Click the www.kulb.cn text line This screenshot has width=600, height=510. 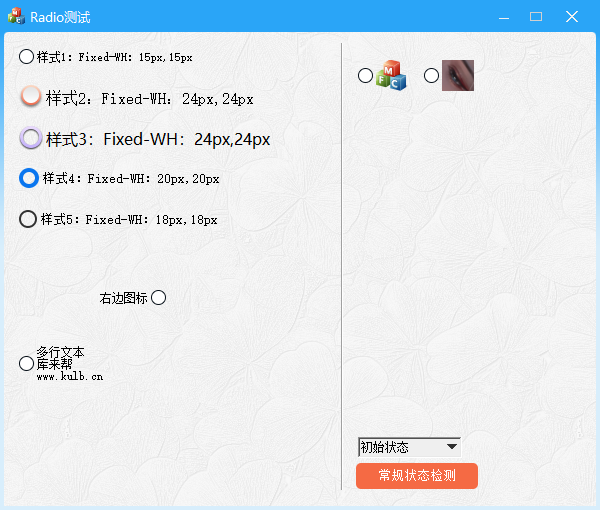click(70, 376)
